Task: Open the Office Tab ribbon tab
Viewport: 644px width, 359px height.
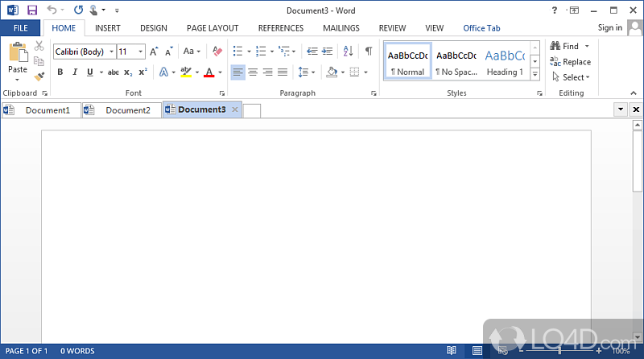Action: pyautogui.click(x=481, y=28)
